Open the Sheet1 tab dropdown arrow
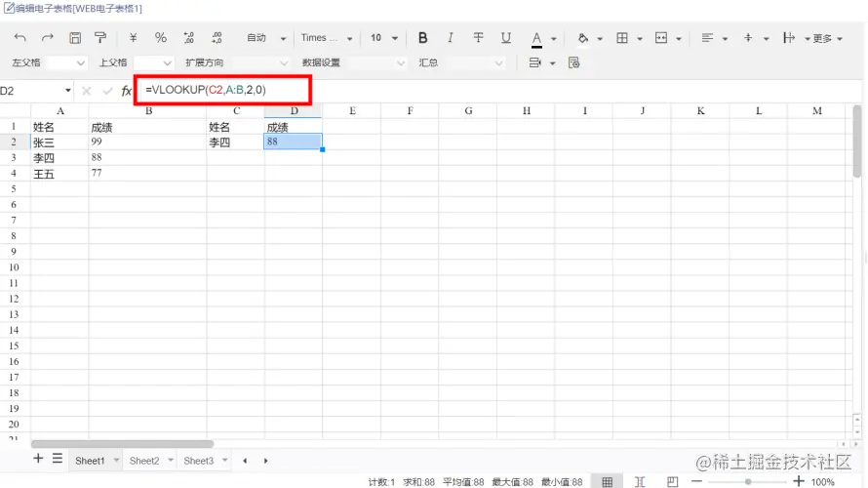Viewport: 868px width, 488px height. (x=116, y=461)
